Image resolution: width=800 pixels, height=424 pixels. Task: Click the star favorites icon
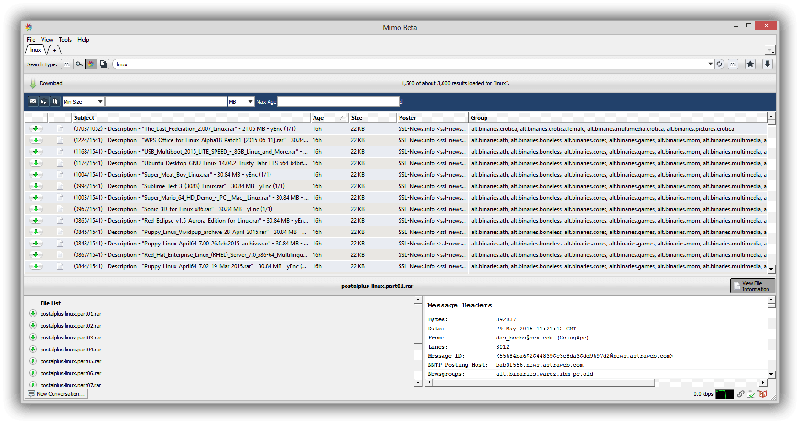(750, 64)
